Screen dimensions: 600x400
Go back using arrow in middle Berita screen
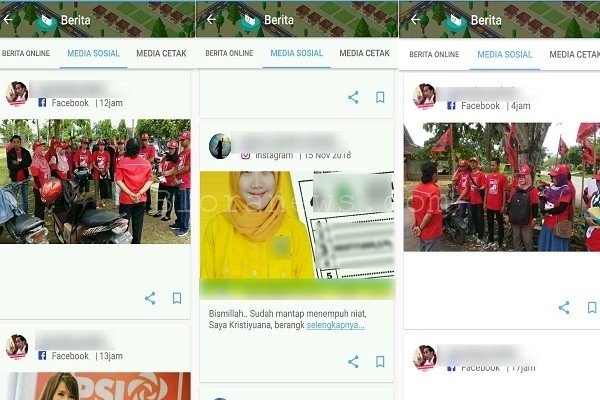tap(211, 19)
